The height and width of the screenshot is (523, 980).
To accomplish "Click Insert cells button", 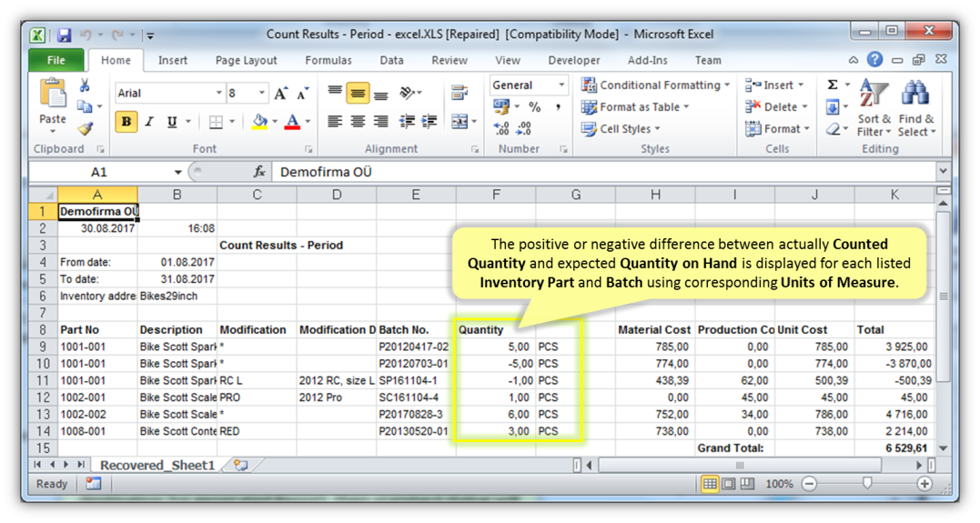I will (x=774, y=85).
